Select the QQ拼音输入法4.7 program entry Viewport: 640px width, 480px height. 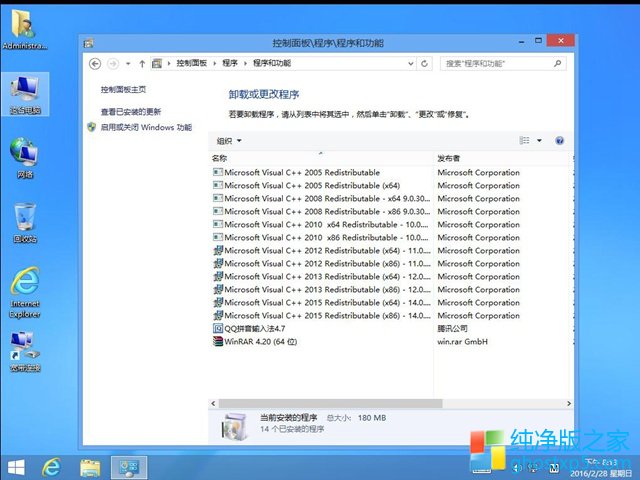pos(254,328)
